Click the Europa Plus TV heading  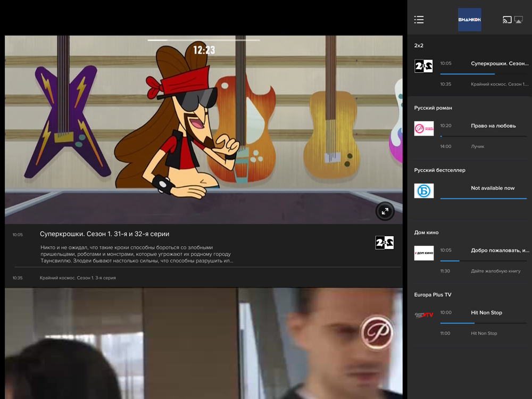(433, 295)
